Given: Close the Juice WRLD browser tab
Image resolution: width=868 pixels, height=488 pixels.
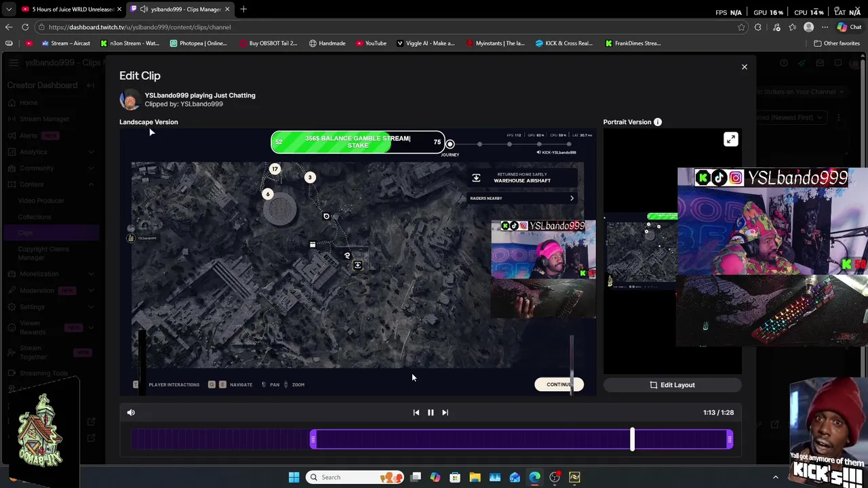Looking at the screenshot, I should 119,9.
